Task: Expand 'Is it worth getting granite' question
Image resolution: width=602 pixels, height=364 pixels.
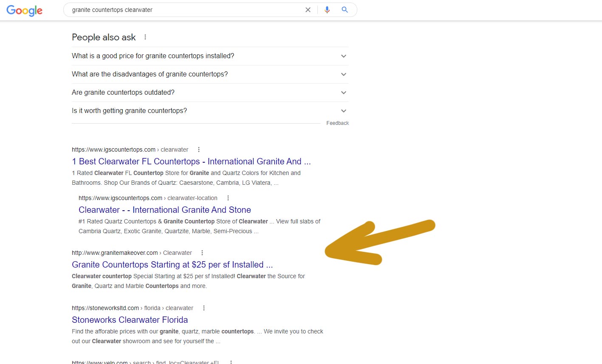Action: click(x=210, y=111)
